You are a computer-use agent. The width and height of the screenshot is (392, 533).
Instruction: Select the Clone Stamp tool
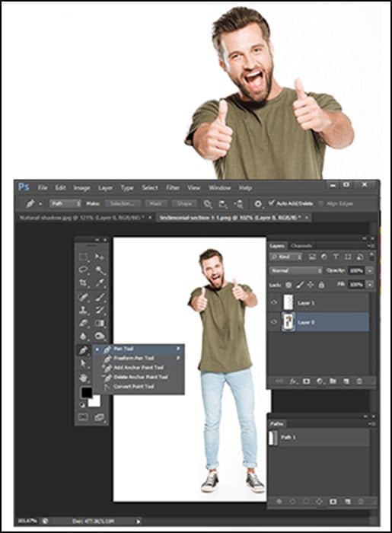coord(84,310)
